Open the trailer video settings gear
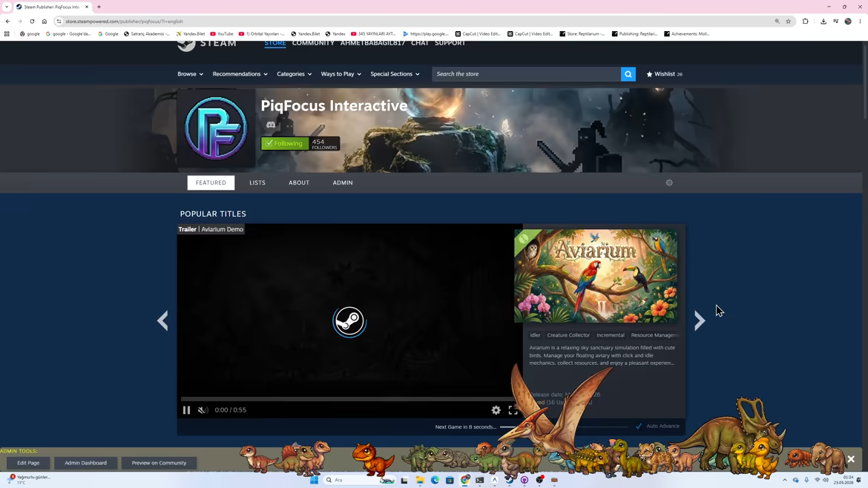 pyautogui.click(x=496, y=410)
